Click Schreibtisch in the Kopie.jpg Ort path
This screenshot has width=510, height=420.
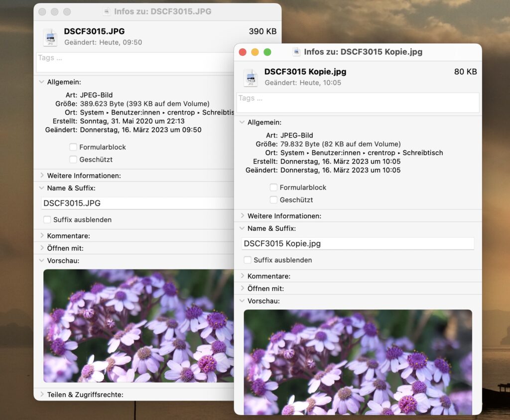423,153
